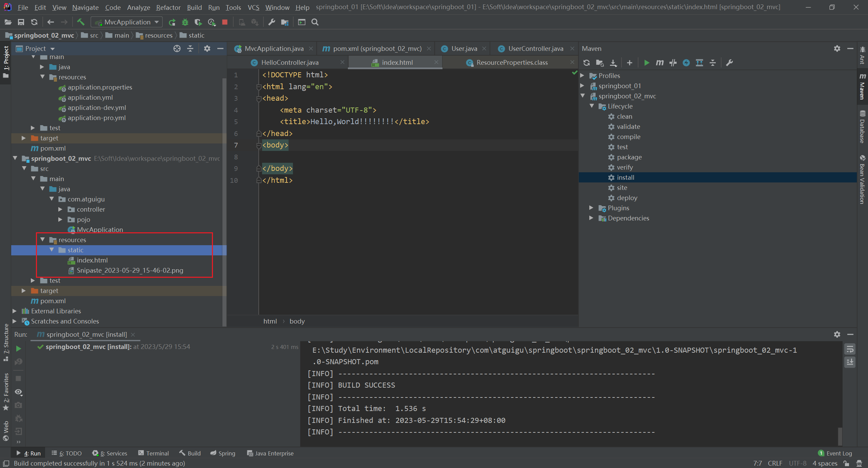Click the UTF-8 encoding in status bar
Image resolution: width=868 pixels, height=468 pixels.
click(797, 463)
